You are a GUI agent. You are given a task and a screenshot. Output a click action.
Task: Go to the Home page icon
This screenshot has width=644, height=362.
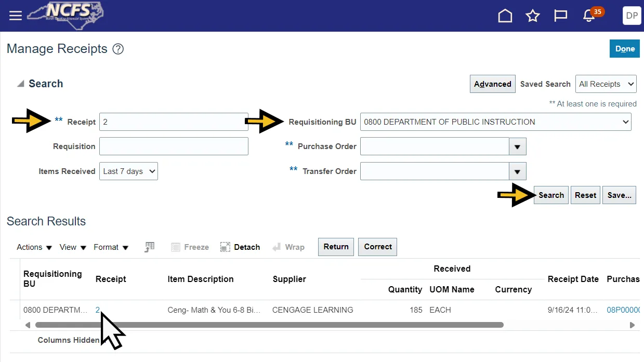coord(505,16)
